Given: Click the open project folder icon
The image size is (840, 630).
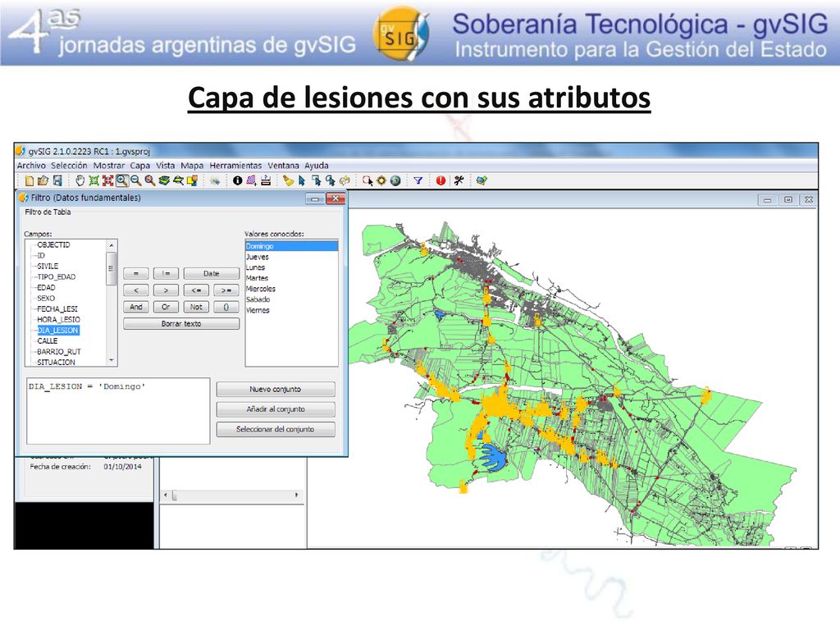Looking at the screenshot, I should pyautogui.click(x=43, y=180).
